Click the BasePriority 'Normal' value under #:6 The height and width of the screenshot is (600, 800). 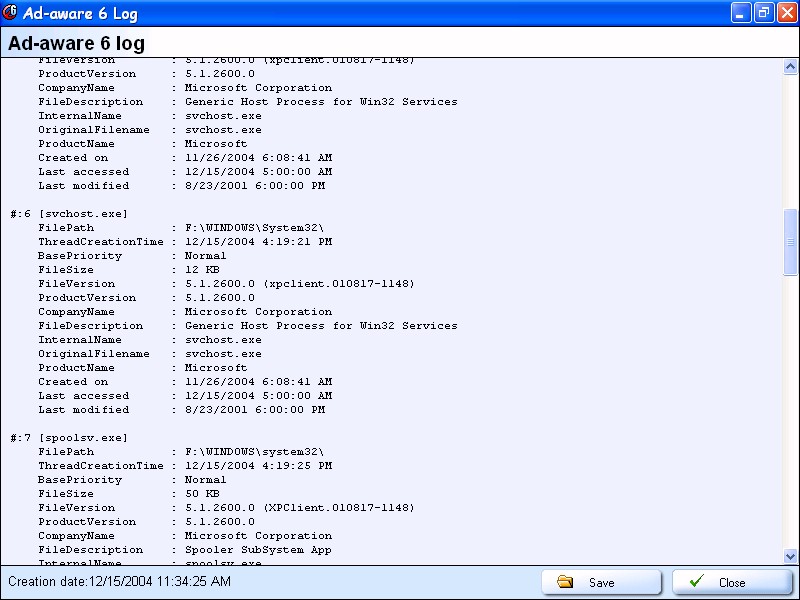tap(205, 256)
